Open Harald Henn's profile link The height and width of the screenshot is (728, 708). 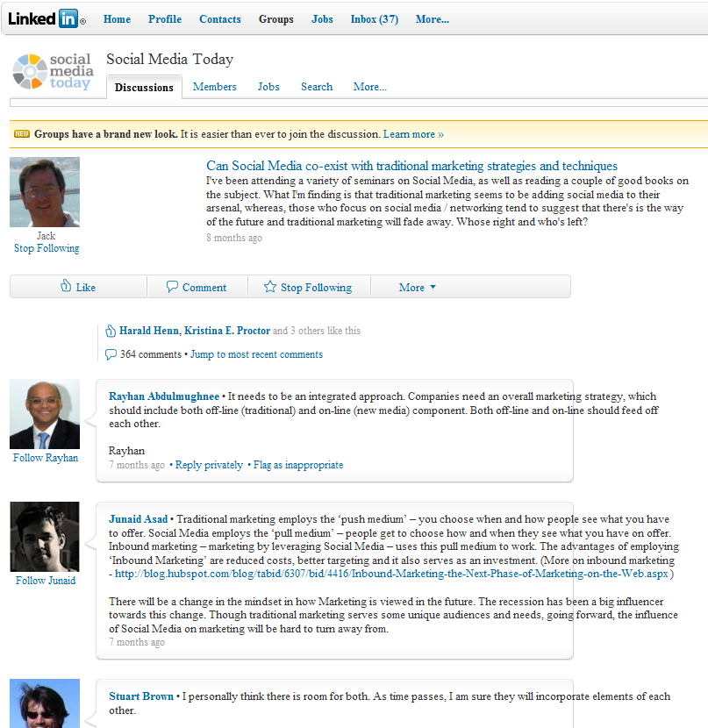click(x=148, y=331)
